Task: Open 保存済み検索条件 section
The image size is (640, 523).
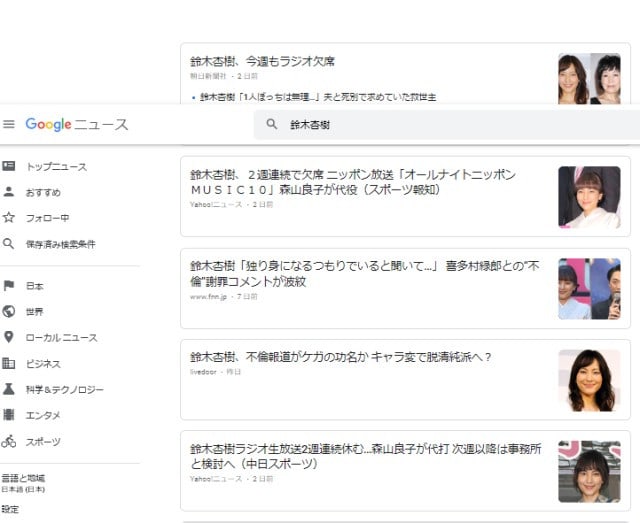Action: 61,244
